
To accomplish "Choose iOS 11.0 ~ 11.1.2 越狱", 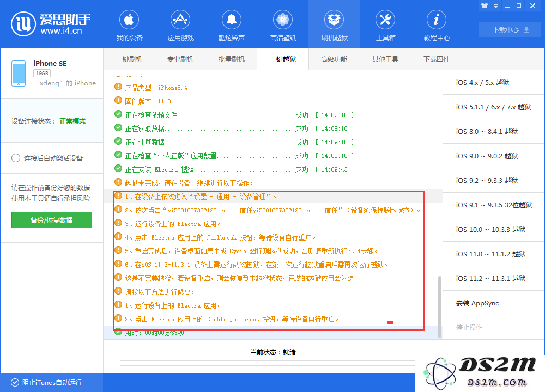I will coord(494,254).
